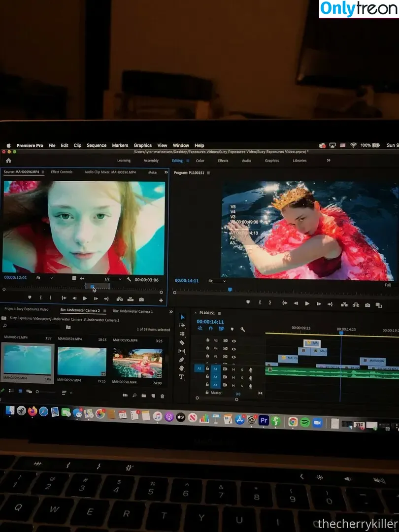Select the MAH00598.MP4 clip thumbnail

137,363
